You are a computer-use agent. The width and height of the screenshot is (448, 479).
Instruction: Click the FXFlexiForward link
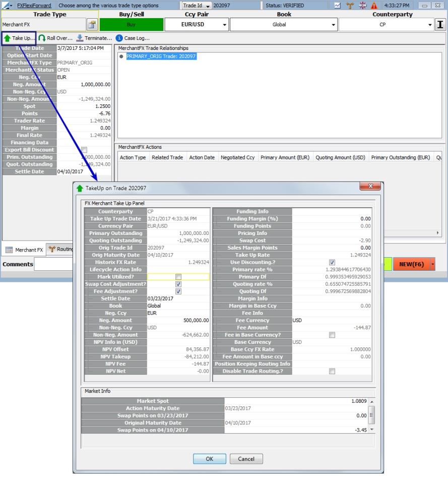(x=34, y=5)
